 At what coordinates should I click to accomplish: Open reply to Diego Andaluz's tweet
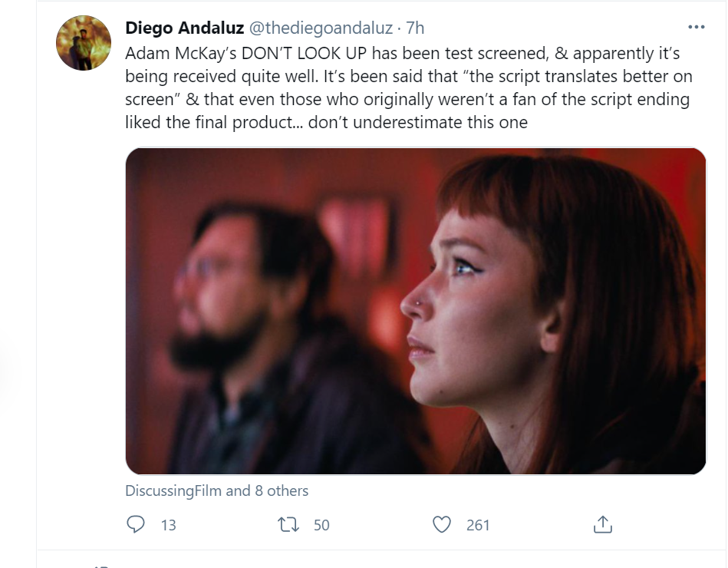pos(136,524)
